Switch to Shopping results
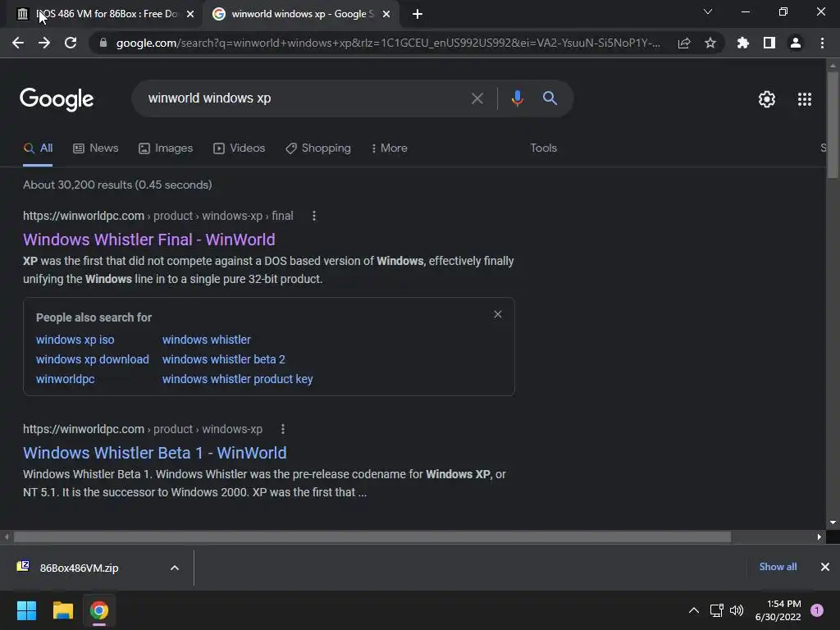Image resolution: width=840 pixels, height=630 pixels. (318, 148)
